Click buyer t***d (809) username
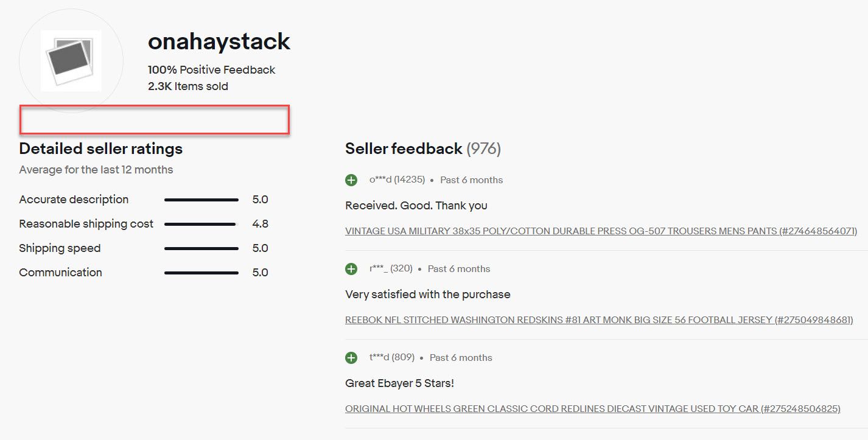868x440 pixels. pos(392,358)
